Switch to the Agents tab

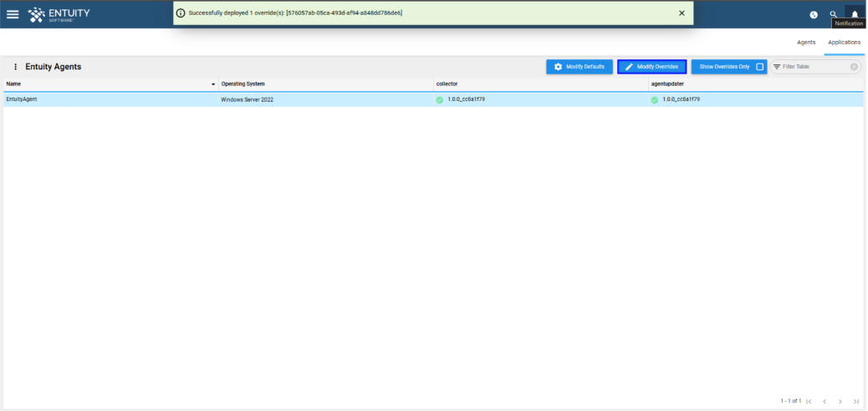pos(806,42)
